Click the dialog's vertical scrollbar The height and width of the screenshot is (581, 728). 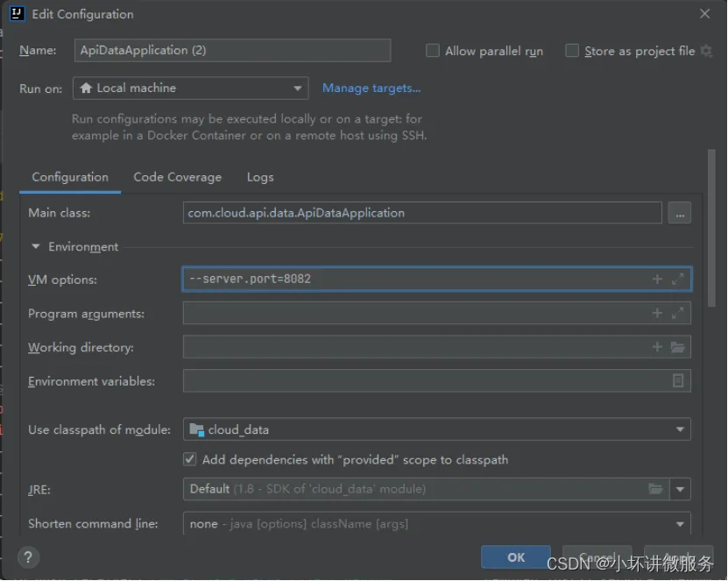click(711, 228)
